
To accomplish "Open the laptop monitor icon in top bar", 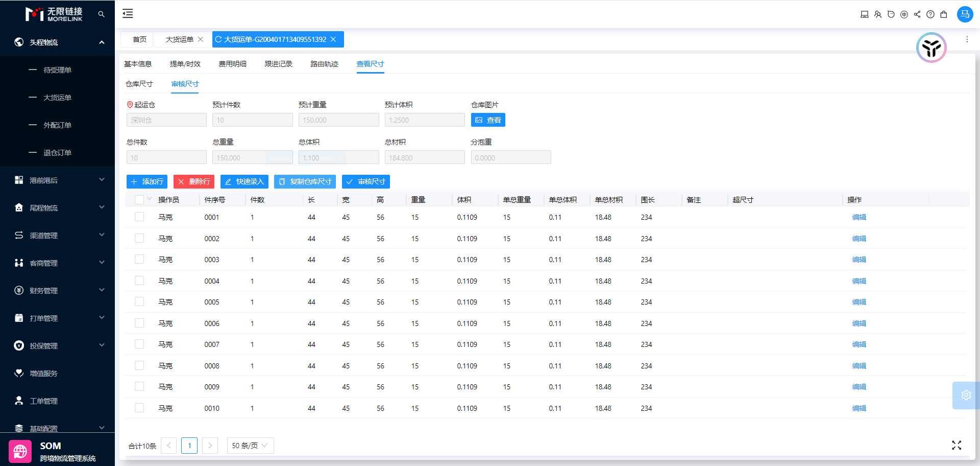I will [864, 14].
